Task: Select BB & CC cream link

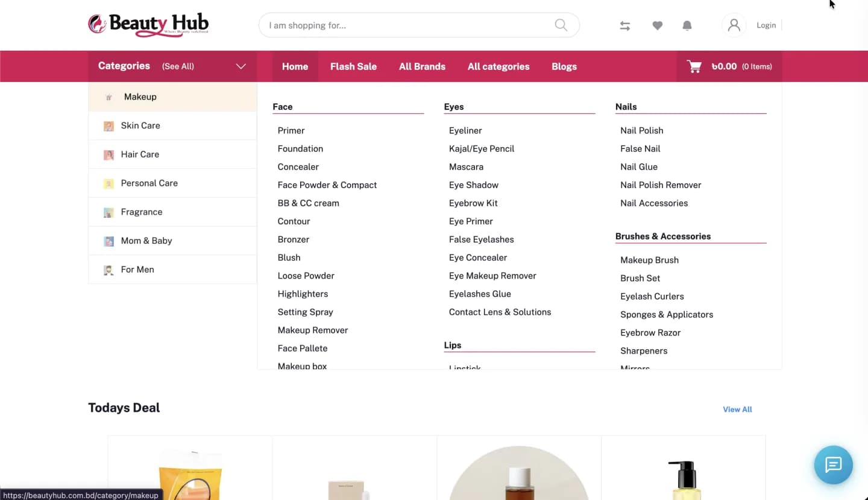Action: pos(308,203)
